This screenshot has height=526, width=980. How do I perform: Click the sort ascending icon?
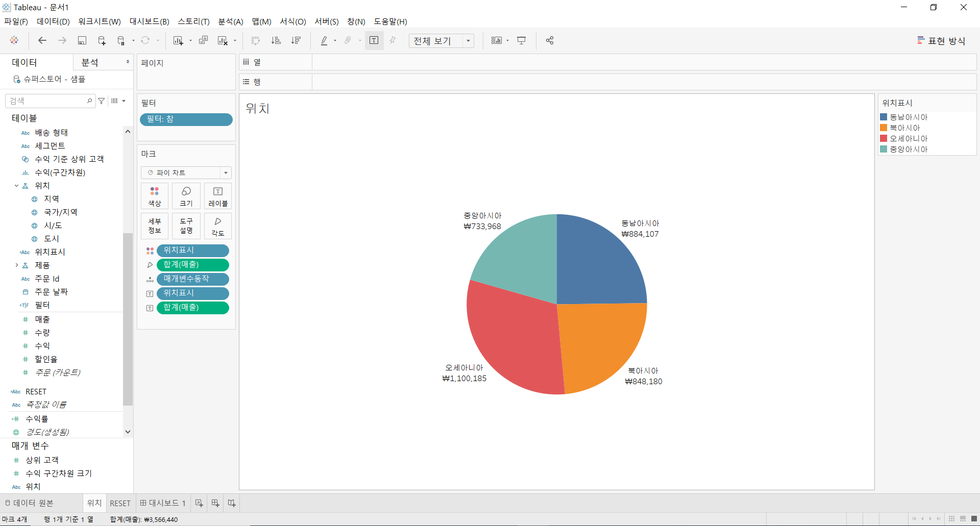click(x=276, y=40)
